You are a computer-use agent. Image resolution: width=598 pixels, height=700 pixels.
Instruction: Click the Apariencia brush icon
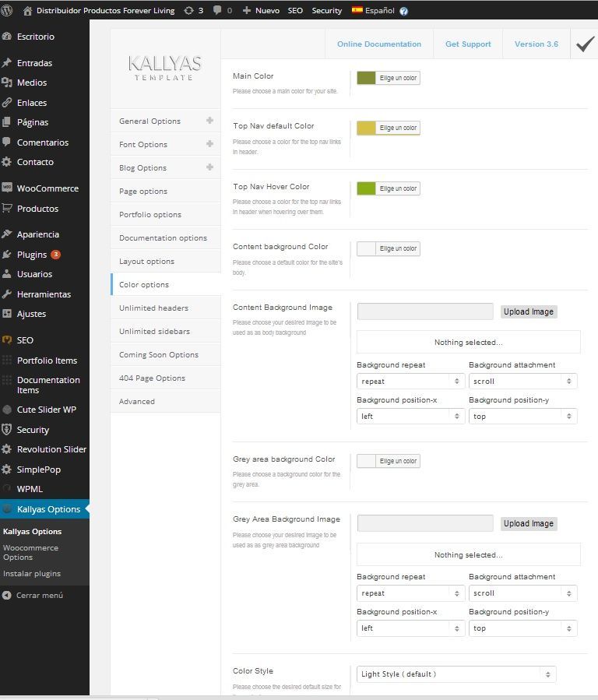[x=7, y=234]
